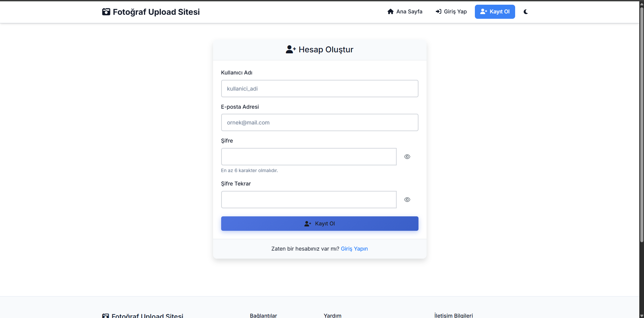
Task: Show the Şifre field password
Action: coord(407,157)
